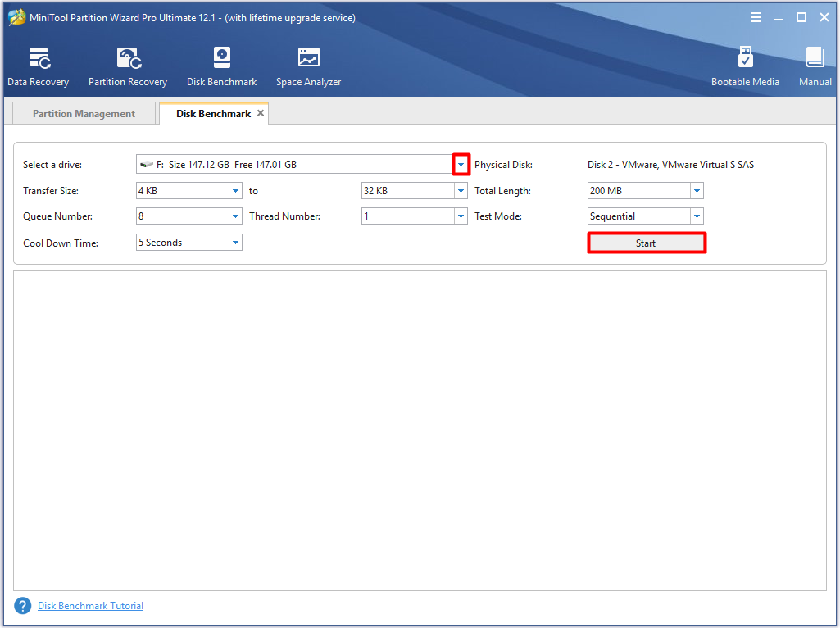Select the Disk Benchmark toolbar icon

tap(221, 66)
